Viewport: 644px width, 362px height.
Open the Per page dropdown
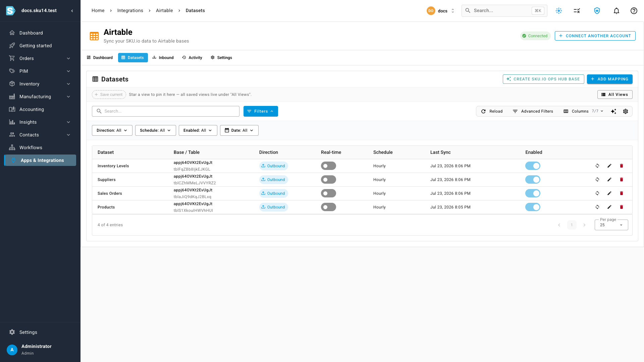(x=611, y=225)
